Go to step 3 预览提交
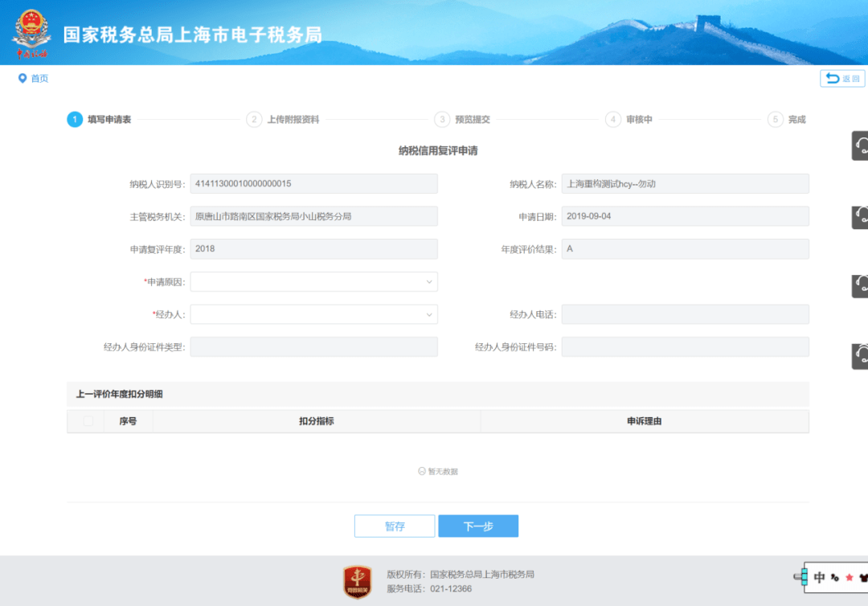 pos(462,120)
